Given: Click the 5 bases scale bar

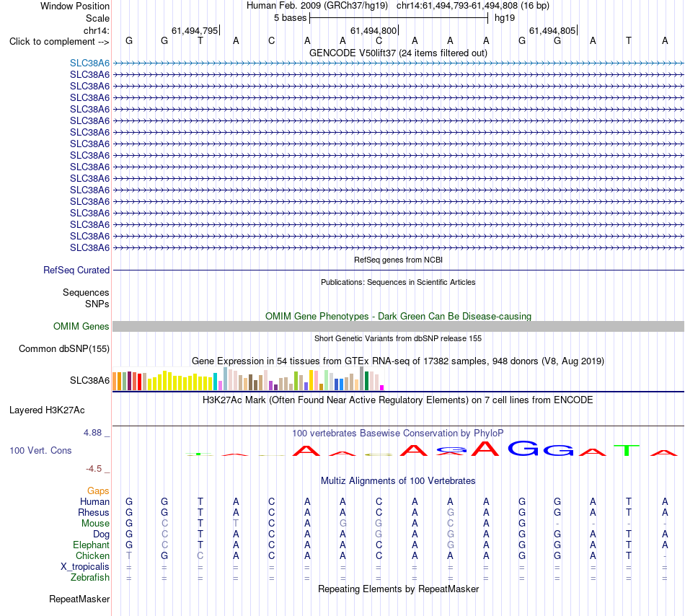Looking at the screenshot, I should pos(399,18).
